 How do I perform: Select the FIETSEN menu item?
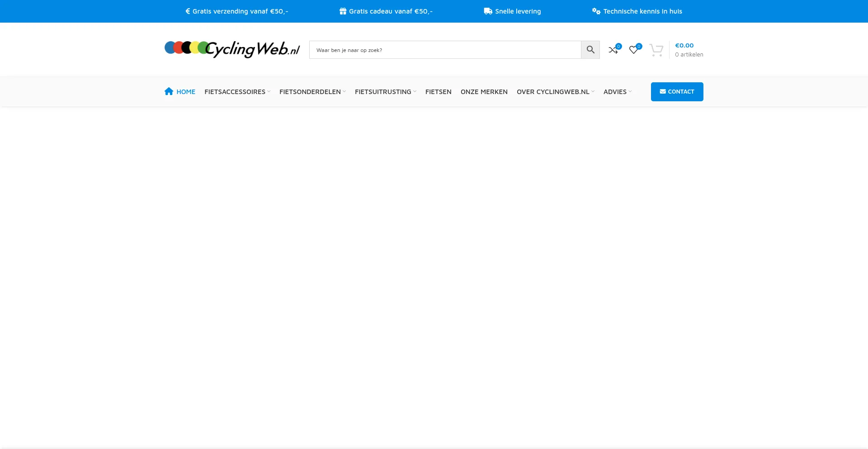coord(438,91)
